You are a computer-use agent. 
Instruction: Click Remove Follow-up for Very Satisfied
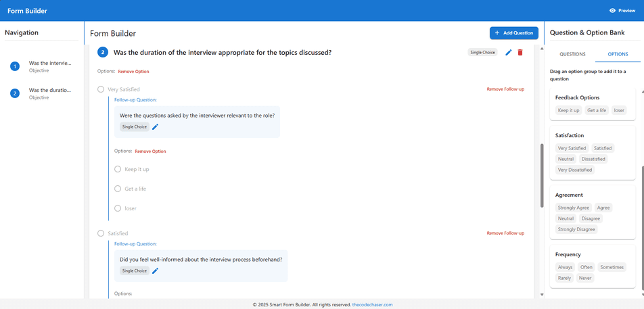click(505, 89)
